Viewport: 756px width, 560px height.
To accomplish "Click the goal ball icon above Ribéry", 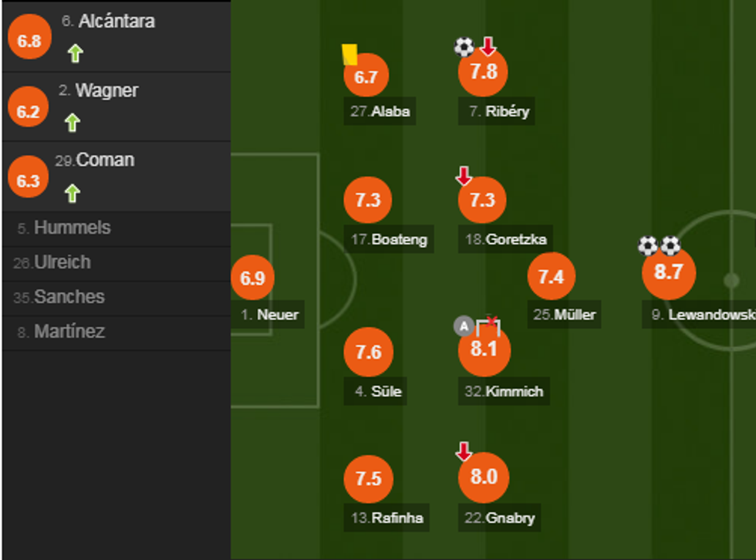I will (464, 47).
